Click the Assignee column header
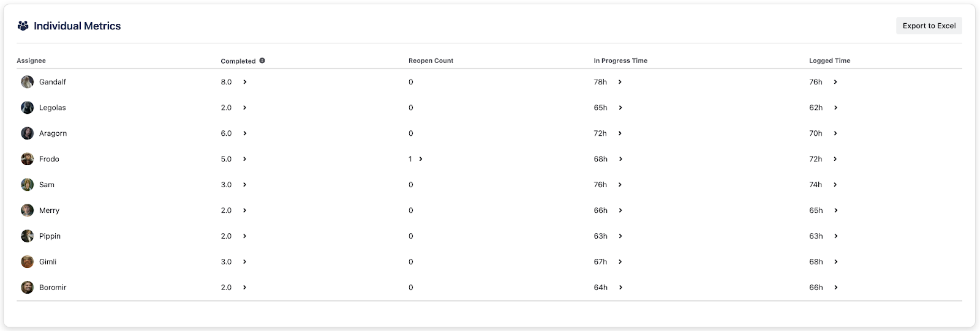The image size is (980, 331). (31, 61)
